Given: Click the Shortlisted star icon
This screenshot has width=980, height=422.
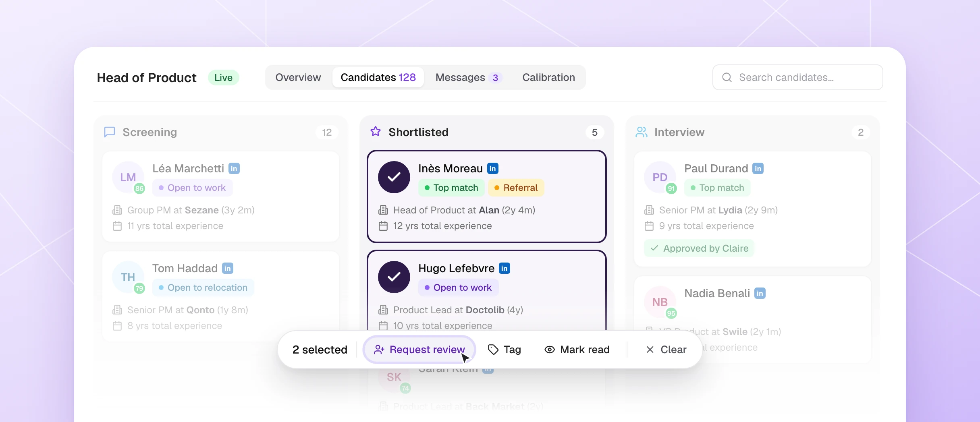Looking at the screenshot, I should (376, 131).
